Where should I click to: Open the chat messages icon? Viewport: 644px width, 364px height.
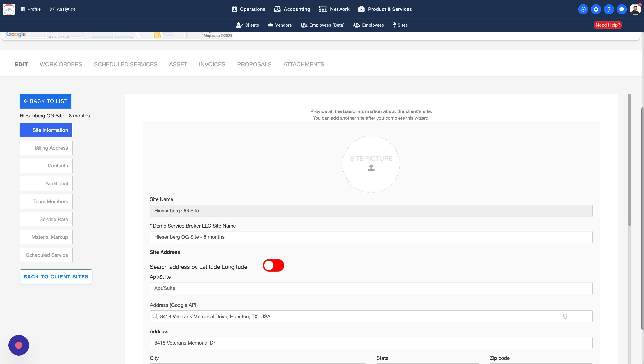pos(621,9)
